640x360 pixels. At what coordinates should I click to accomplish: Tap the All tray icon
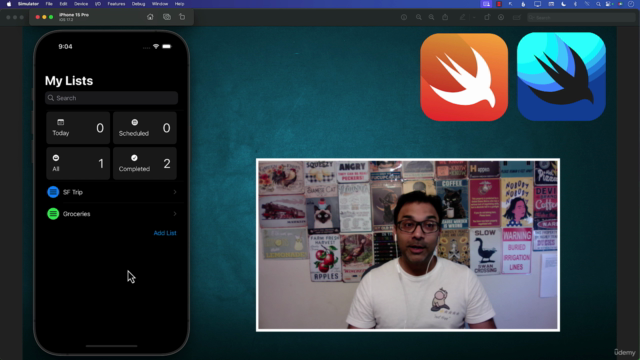(x=56, y=158)
